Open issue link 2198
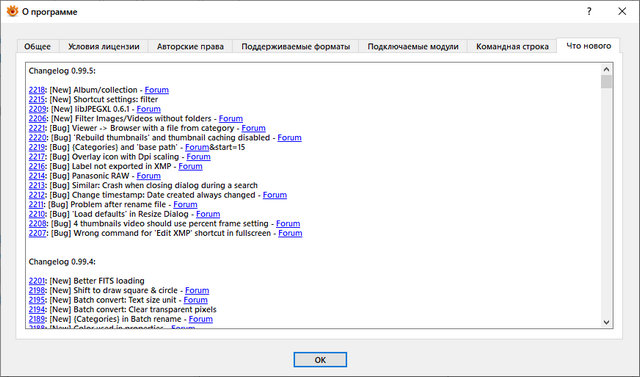The height and width of the screenshot is (377, 640). click(37, 291)
